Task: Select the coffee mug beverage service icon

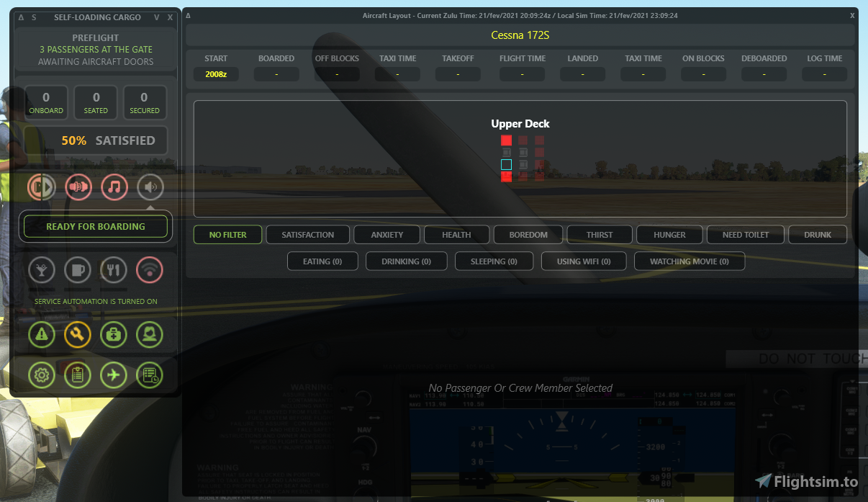Action: [x=77, y=270]
